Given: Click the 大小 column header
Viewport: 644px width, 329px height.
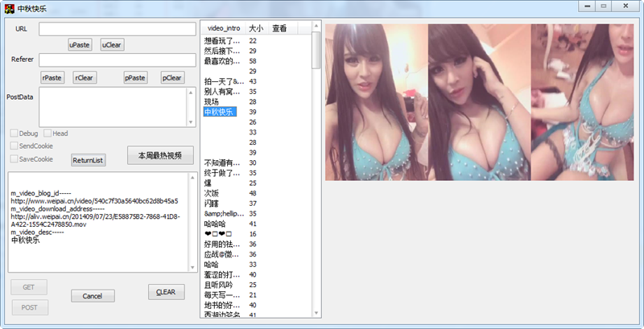Looking at the screenshot, I should [257, 28].
